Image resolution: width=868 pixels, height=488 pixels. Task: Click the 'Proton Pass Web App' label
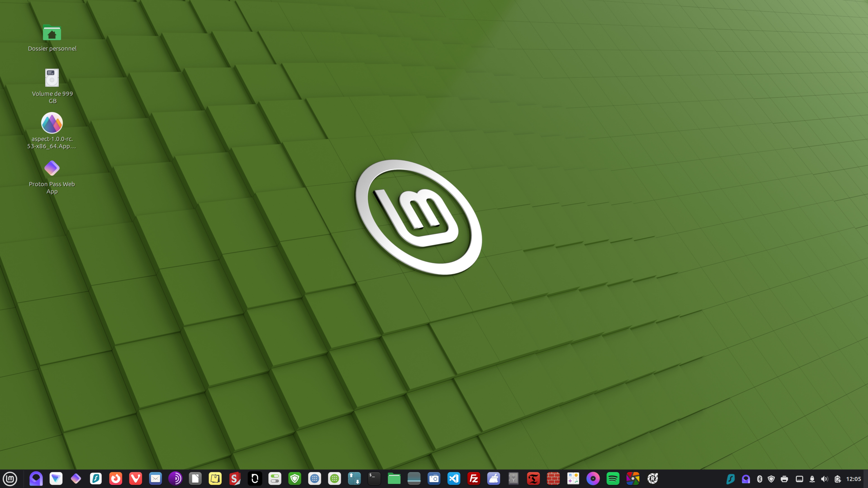52,188
